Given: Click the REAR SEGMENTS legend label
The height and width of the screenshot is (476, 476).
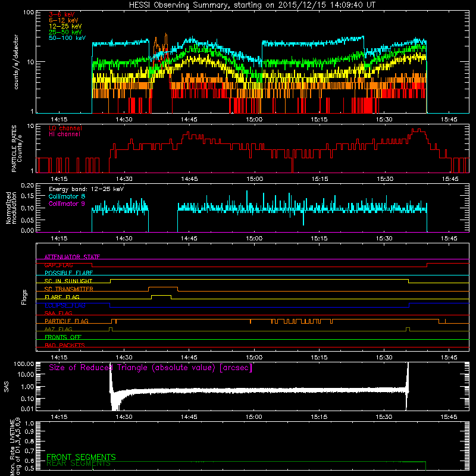Looking at the screenshot, I should 79,464.
